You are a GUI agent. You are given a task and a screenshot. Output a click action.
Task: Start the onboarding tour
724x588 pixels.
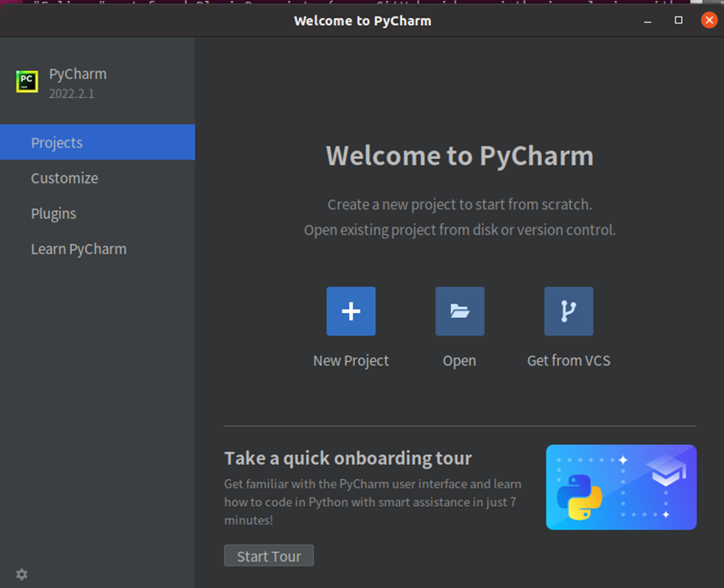[269, 555]
